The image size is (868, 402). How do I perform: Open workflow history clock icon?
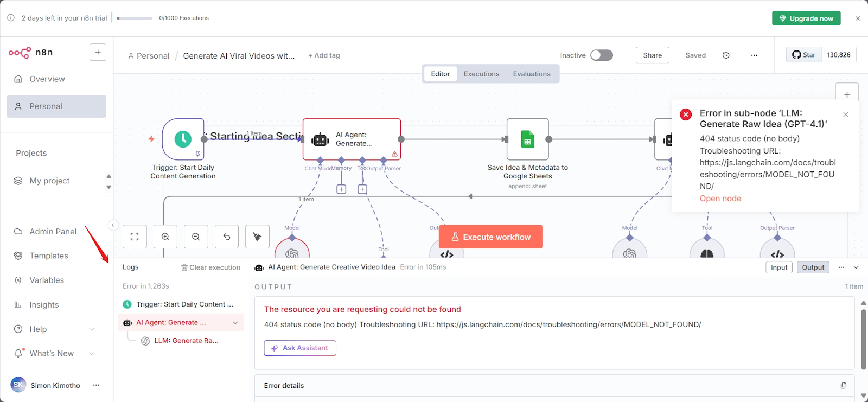point(726,55)
